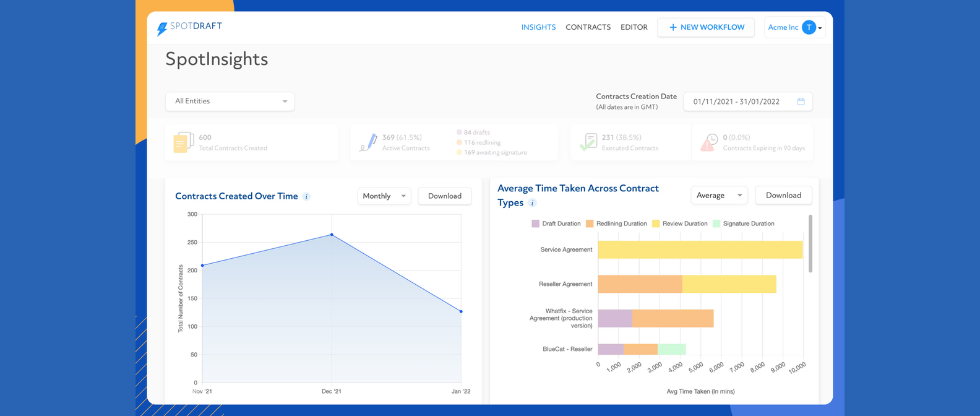Screen dimensions: 980x416
Task: Click the '369 (61.5%)' active contracts value
Action: [402, 137]
